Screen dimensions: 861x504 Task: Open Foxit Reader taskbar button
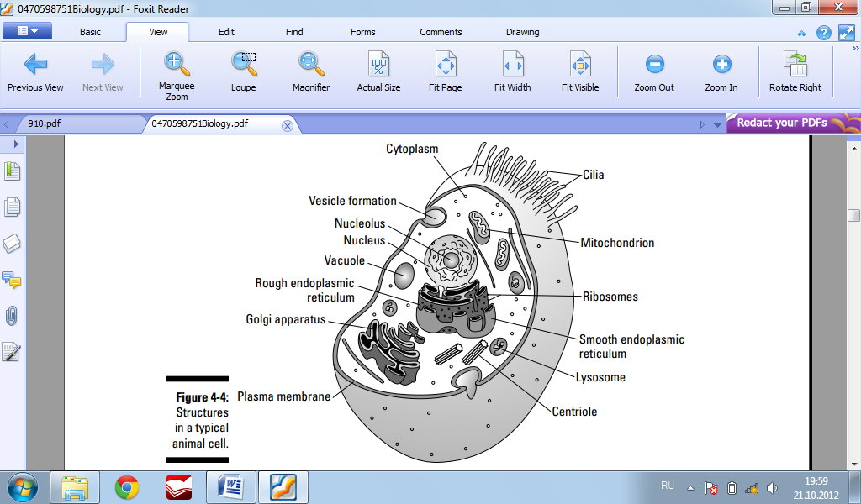point(283,487)
